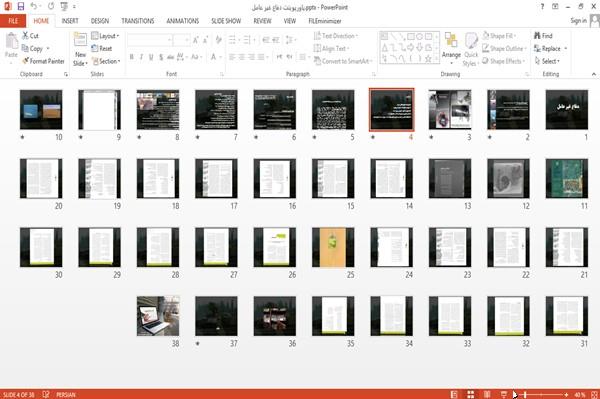
Task: Select slide 10 thumbnail
Action: tap(41, 109)
